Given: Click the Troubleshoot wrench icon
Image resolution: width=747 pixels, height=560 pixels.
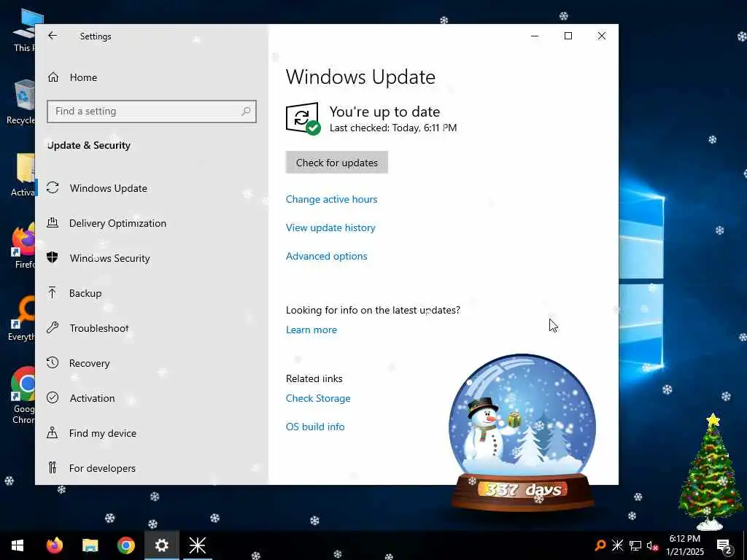Looking at the screenshot, I should click(53, 327).
